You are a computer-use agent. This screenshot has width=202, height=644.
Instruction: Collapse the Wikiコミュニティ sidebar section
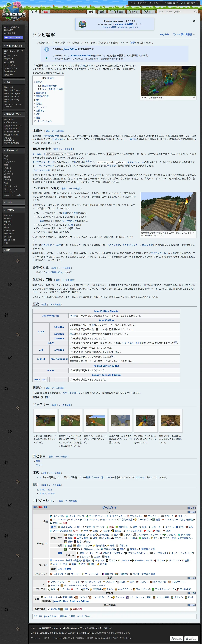tap(14, 46)
